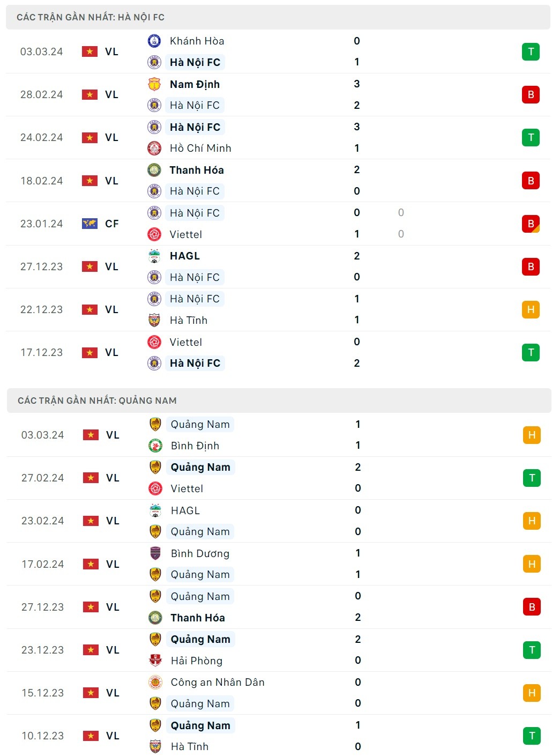Click the green T badge for 24.02.24

click(x=531, y=138)
